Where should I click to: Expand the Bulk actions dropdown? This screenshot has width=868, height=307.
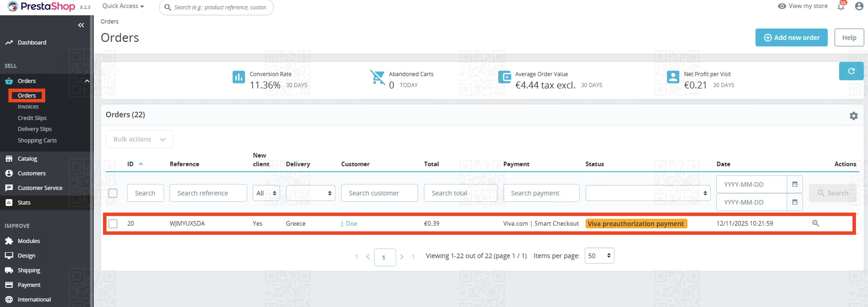click(x=139, y=139)
